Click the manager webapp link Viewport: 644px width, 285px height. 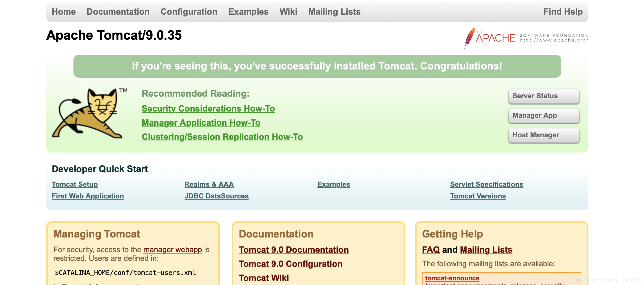pyautogui.click(x=173, y=250)
